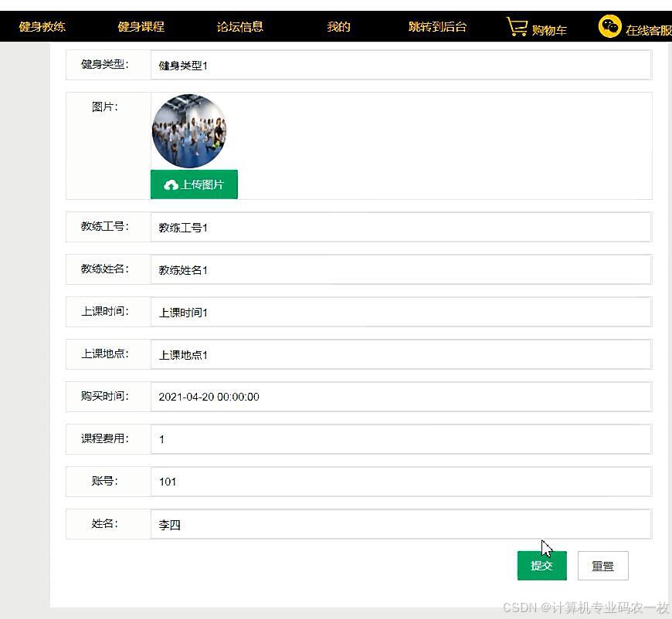
Task: Click the cloud upload icon
Action: coord(171,185)
